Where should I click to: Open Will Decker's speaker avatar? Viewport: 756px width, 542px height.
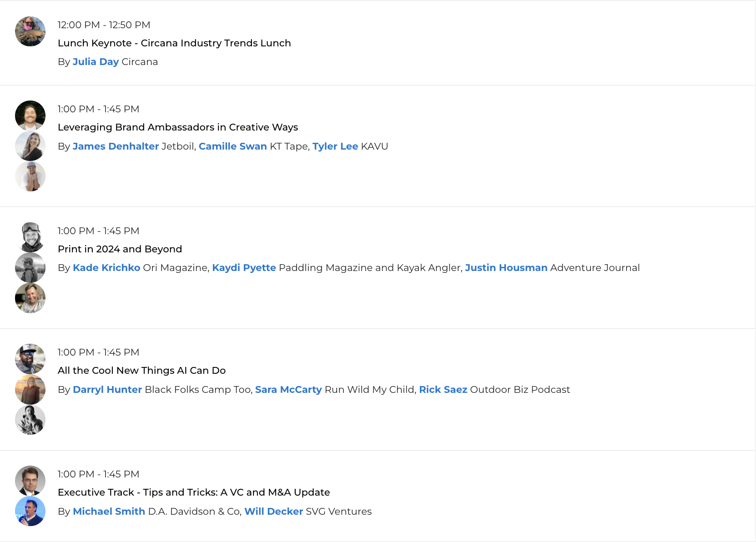coord(30,511)
